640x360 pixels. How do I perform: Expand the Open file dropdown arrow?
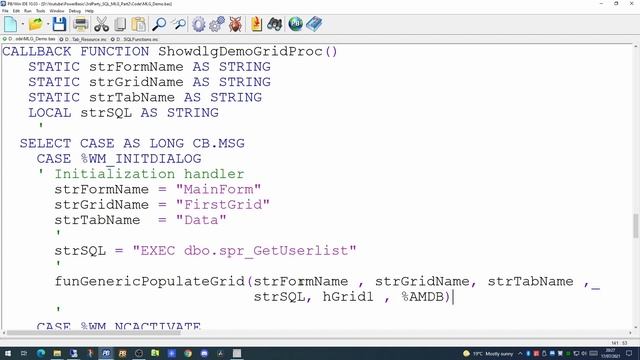click(48, 24)
